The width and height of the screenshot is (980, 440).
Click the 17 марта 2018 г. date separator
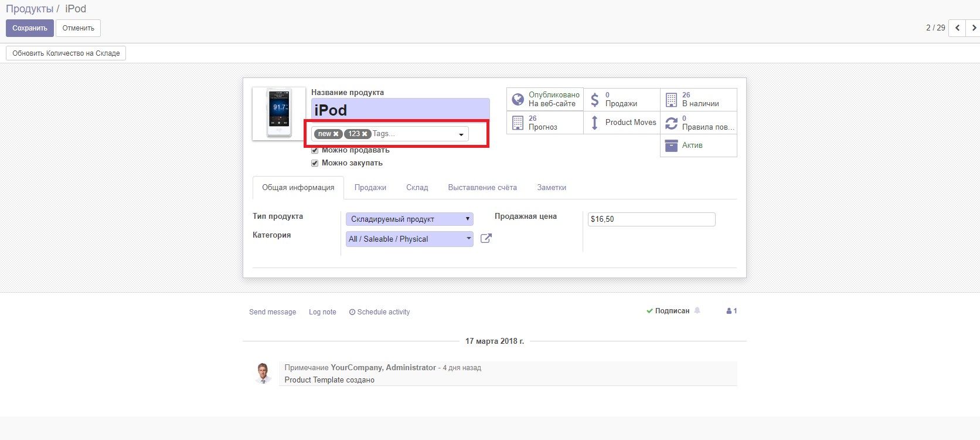click(495, 341)
